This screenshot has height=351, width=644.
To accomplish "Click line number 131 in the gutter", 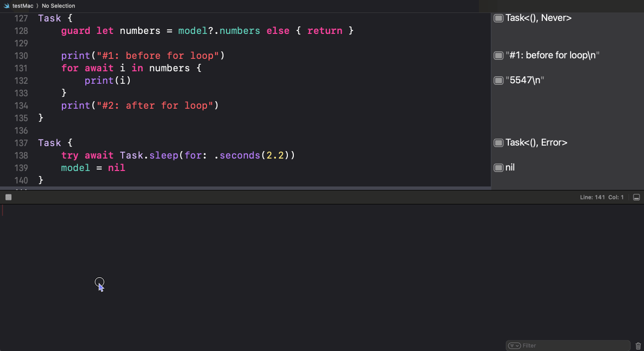I will tap(21, 68).
